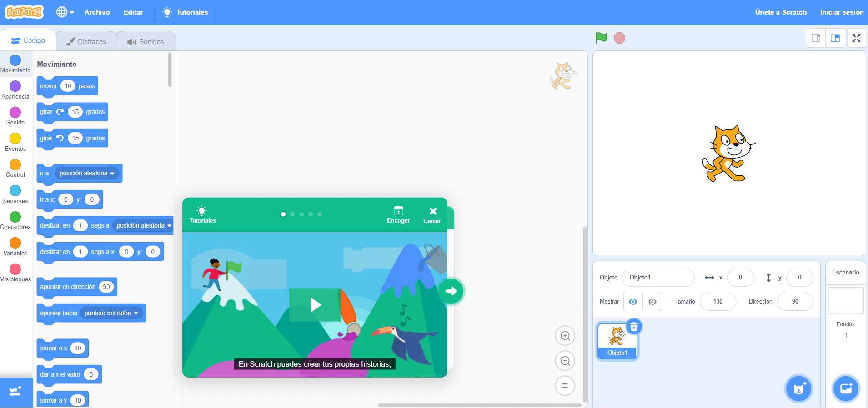Select the Sonido block category
Image resolution: width=868 pixels, height=408 pixels.
[15, 116]
